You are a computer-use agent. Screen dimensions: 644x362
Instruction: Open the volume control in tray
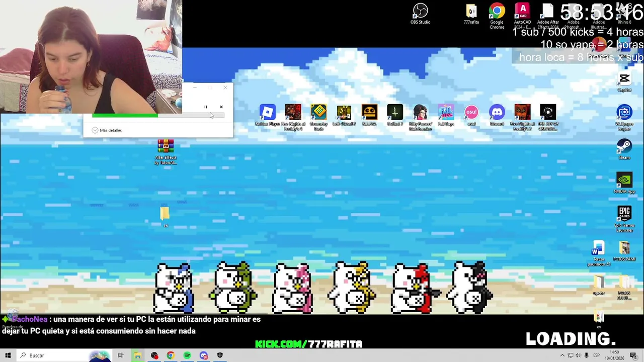pos(578,355)
